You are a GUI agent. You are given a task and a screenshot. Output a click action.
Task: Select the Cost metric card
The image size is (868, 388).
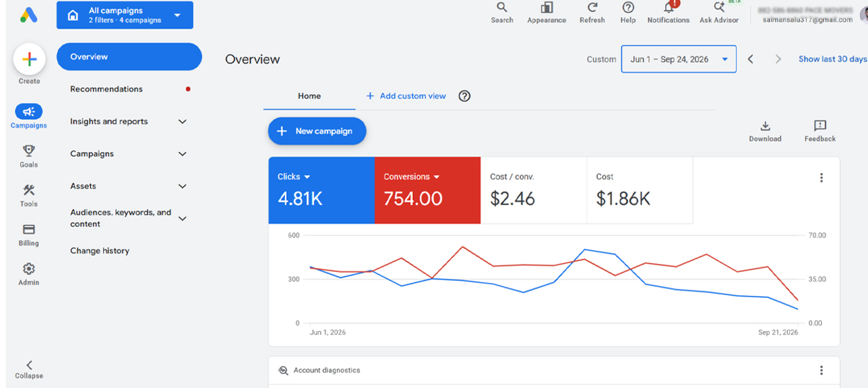click(639, 191)
